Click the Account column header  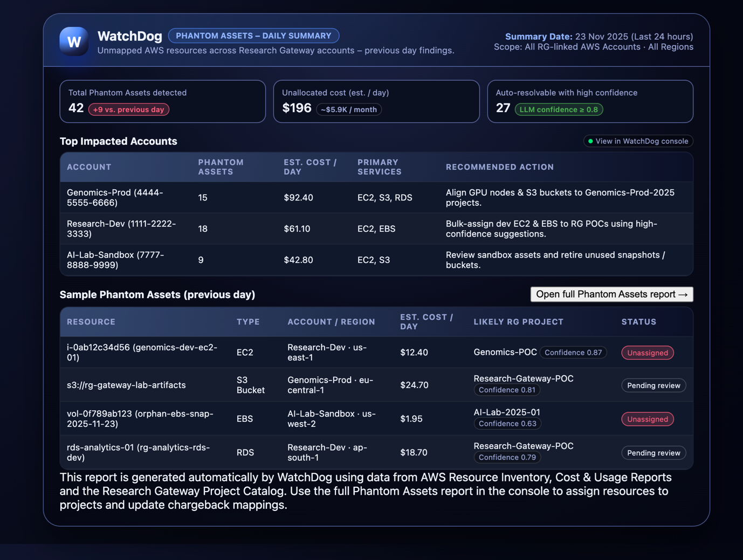click(x=89, y=167)
